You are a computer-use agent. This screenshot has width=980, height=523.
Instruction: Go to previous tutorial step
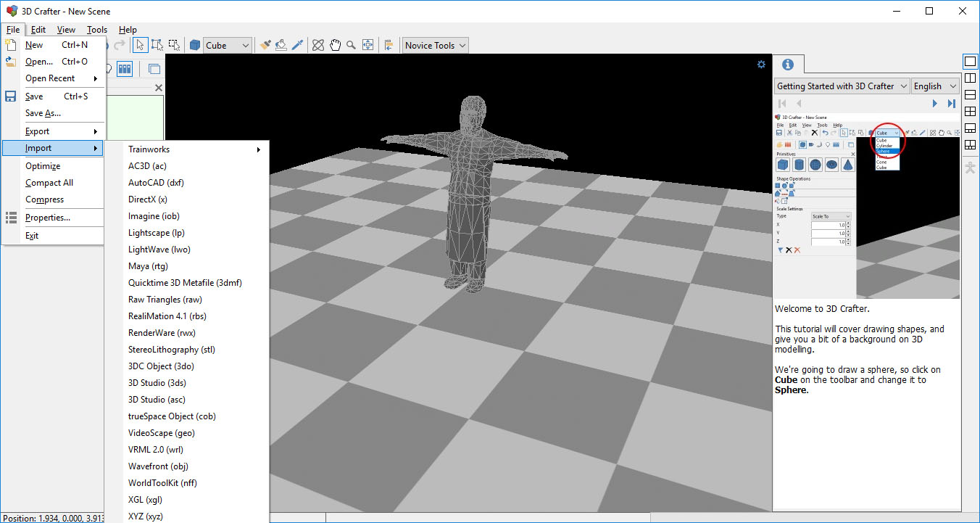(799, 104)
